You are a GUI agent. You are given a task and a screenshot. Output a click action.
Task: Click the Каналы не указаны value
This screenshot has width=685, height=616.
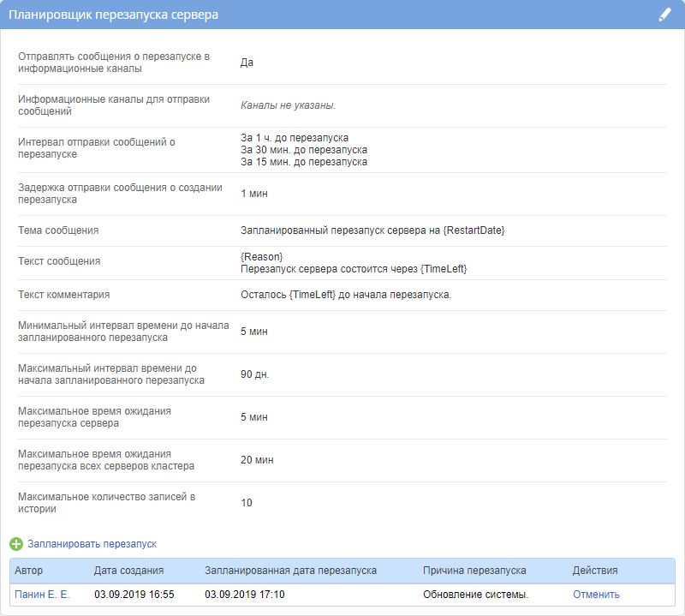click(x=288, y=105)
